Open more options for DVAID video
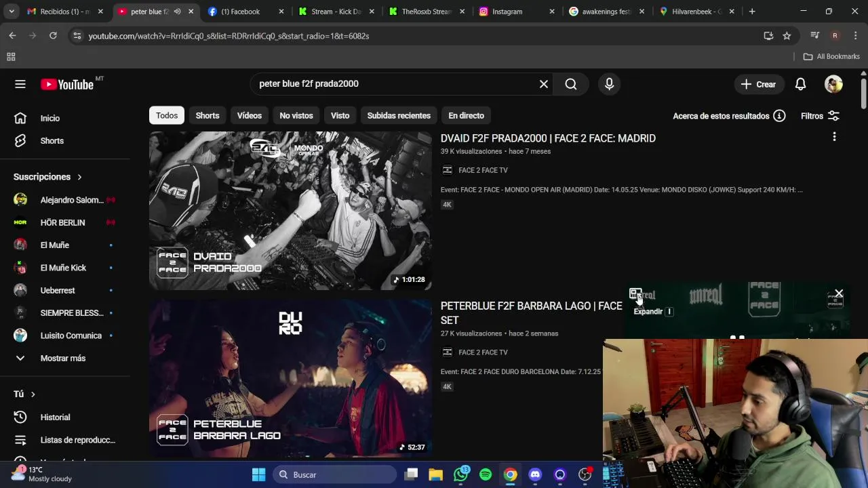 pos(834,137)
